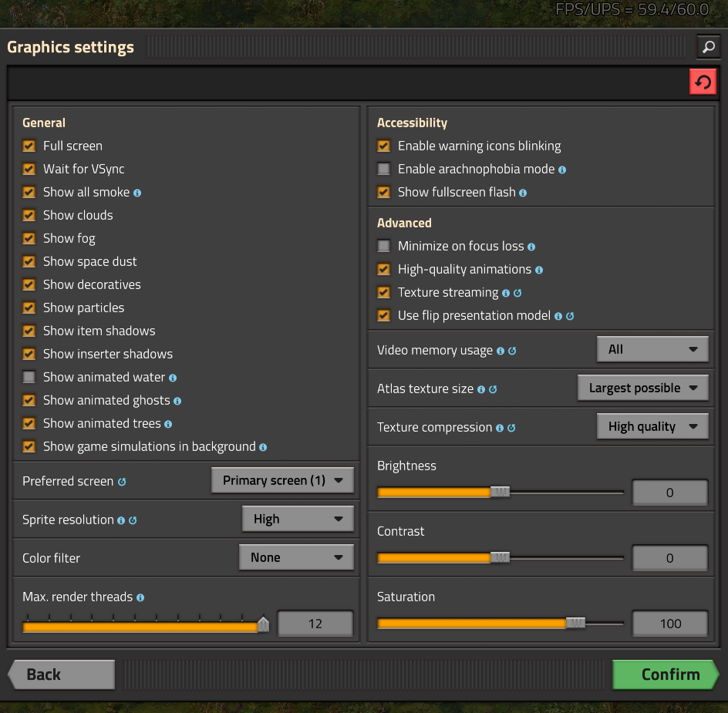Enable Show animated water checkbox

29,377
